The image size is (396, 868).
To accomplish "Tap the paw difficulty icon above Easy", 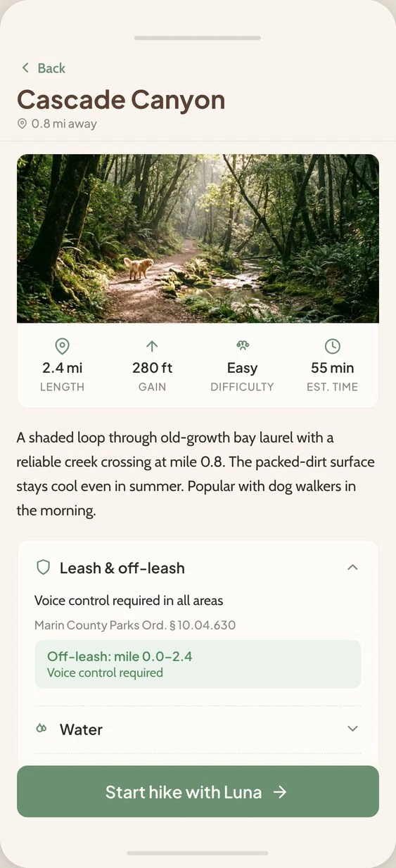I will 242,345.
